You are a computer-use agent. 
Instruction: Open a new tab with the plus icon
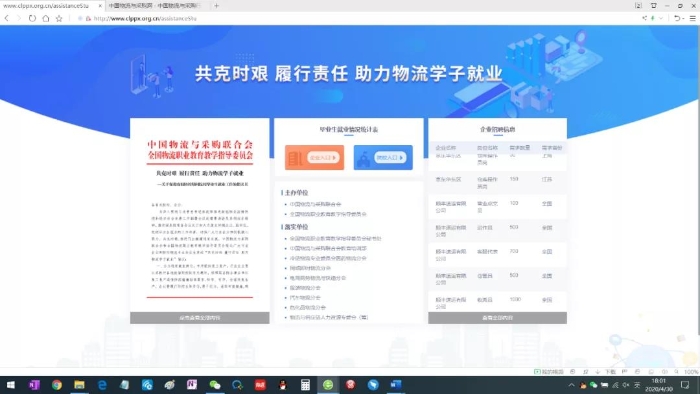pyautogui.click(x=217, y=6)
